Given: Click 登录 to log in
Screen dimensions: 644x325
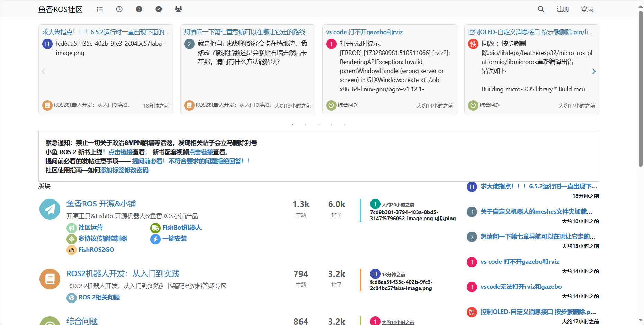Looking at the screenshot, I should pos(587,9).
